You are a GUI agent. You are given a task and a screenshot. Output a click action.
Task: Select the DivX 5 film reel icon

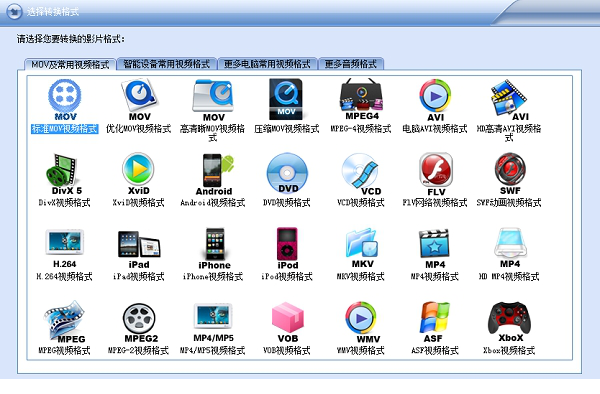point(64,174)
